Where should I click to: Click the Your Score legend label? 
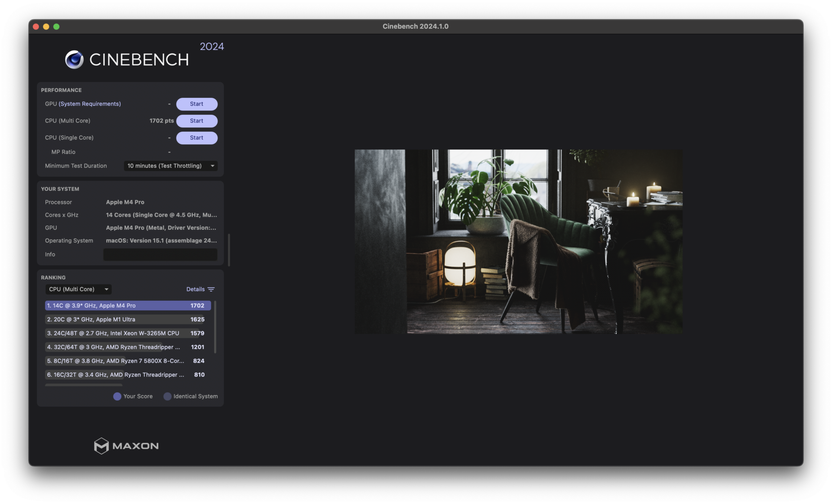click(138, 397)
